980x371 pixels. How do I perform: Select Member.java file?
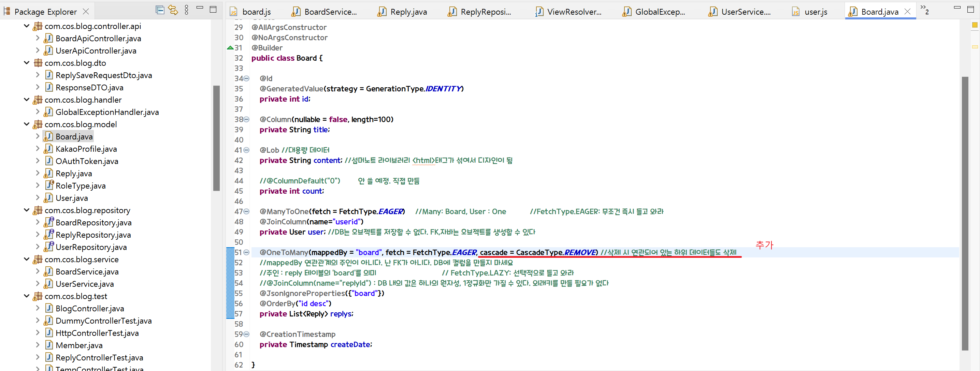(79, 345)
